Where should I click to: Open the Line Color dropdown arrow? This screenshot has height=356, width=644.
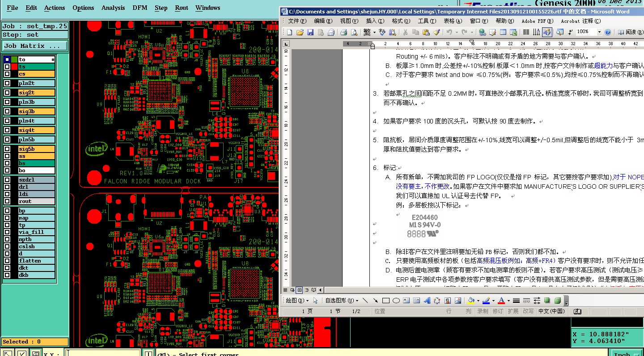point(493,301)
